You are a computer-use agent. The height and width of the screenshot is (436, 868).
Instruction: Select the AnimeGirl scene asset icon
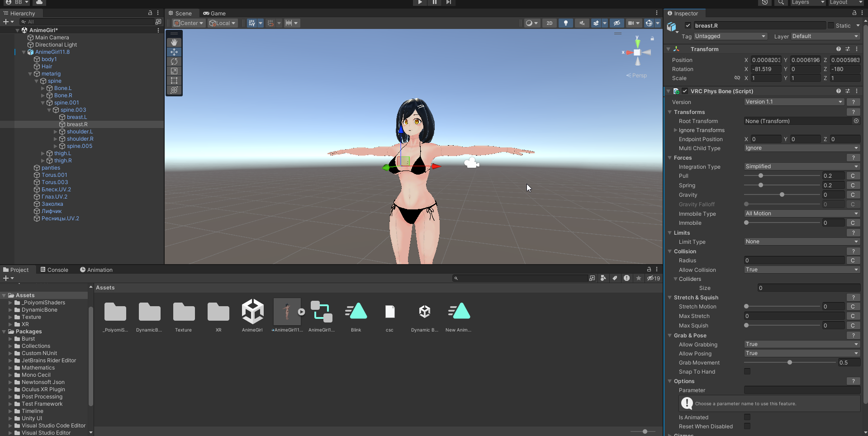pyautogui.click(x=252, y=312)
